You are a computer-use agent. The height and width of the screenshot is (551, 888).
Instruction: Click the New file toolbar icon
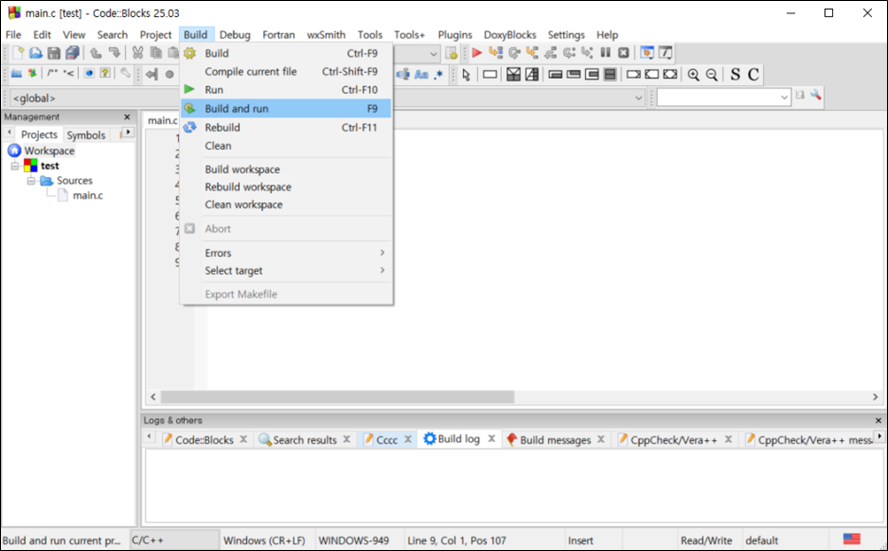tap(18, 53)
